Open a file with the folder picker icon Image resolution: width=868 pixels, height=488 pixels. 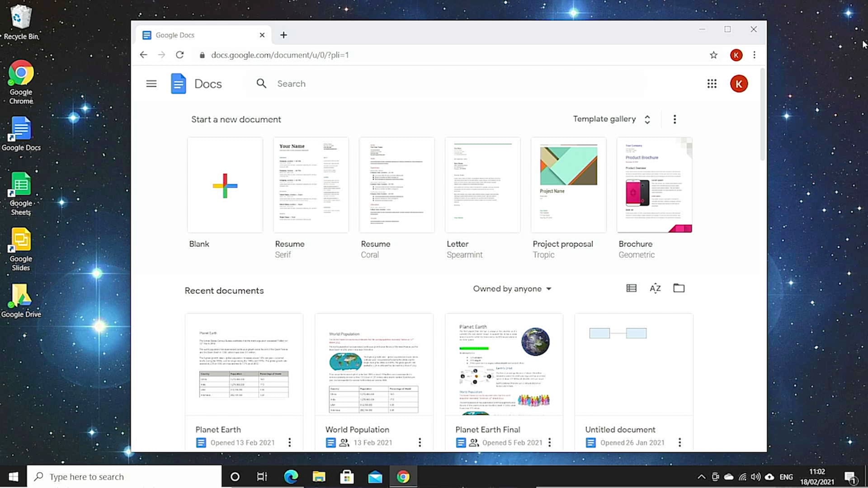click(x=679, y=288)
